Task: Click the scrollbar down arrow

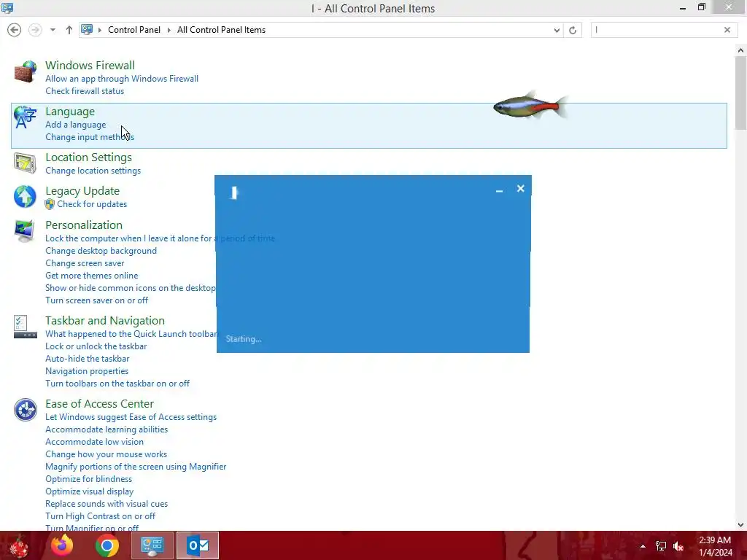Action: tap(740, 525)
